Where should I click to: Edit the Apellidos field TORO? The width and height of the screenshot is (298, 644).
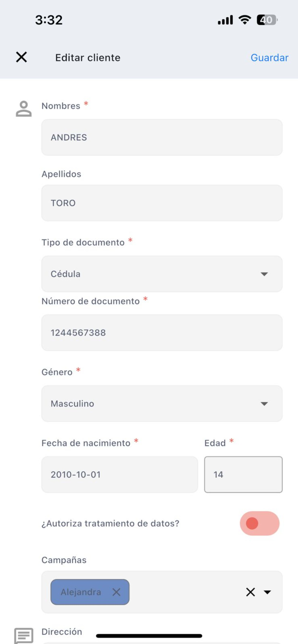coord(162,203)
